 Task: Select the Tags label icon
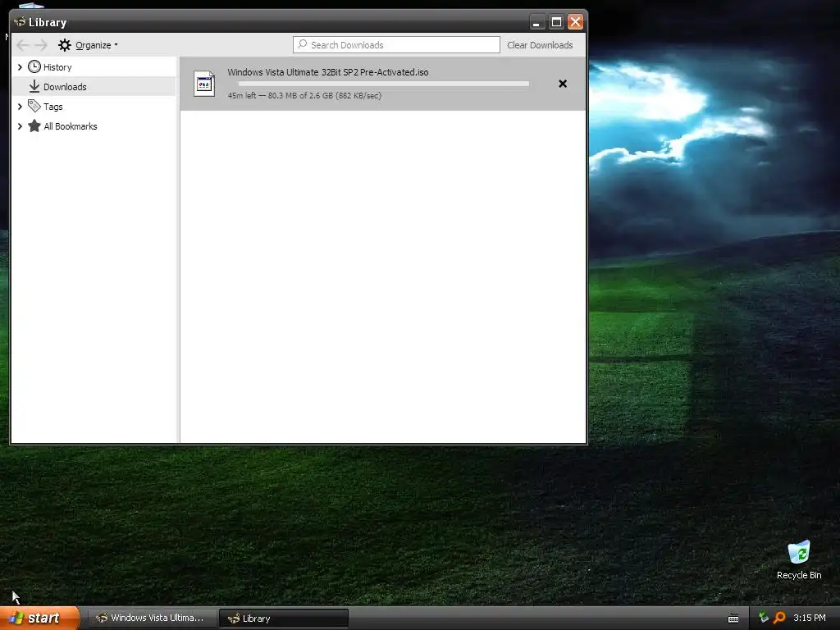pyautogui.click(x=34, y=106)
